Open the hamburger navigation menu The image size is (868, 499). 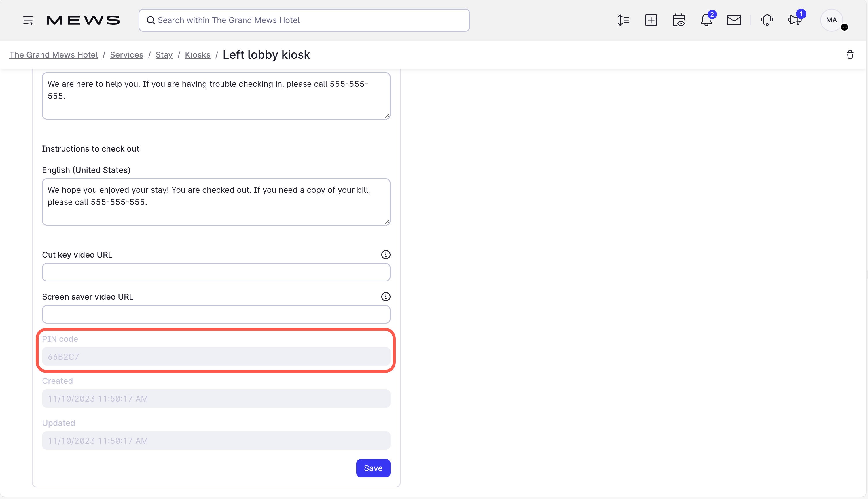28,20
